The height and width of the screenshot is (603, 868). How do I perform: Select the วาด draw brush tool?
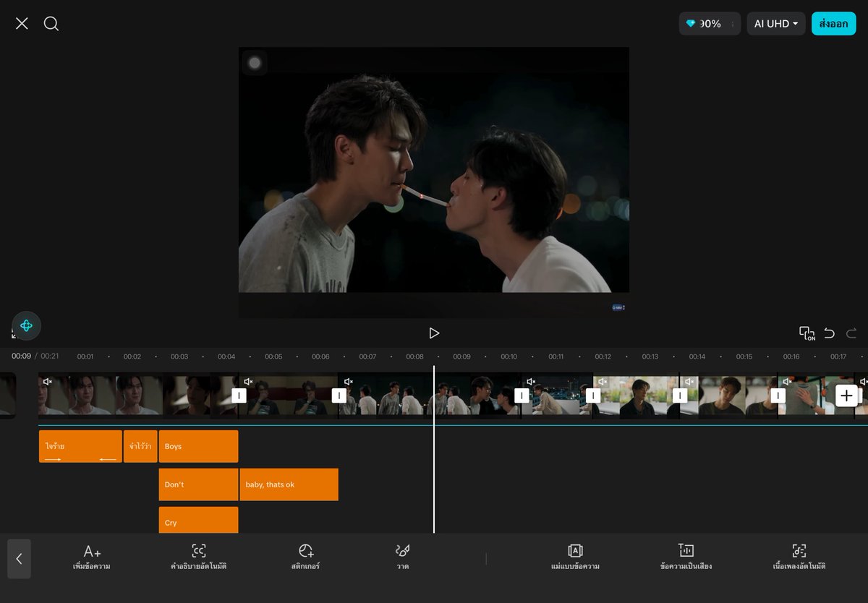[403, 557]
